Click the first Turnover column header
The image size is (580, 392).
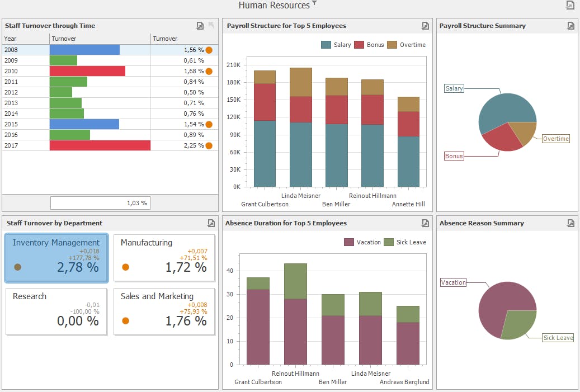pyautogui.click(x=100, y=39)
